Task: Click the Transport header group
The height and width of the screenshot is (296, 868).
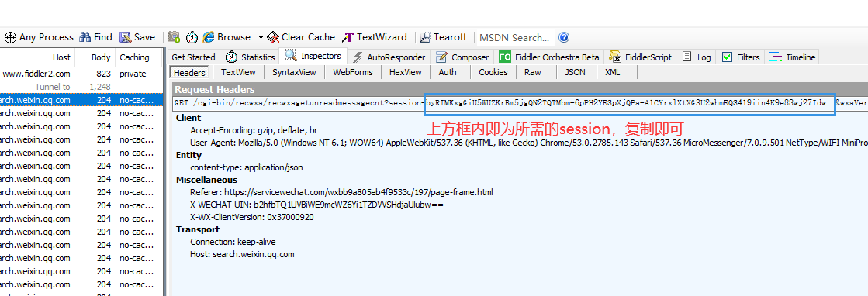Action: point(198,229)
